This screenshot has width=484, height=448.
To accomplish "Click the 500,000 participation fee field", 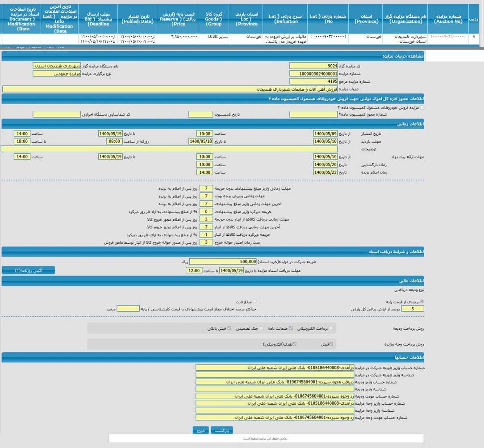I will pos(223,262).
